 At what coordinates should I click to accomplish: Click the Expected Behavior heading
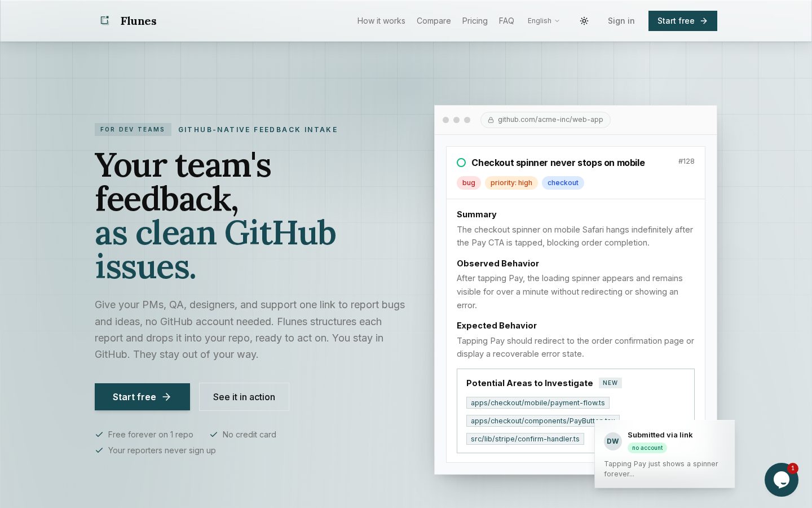(x=497, y=326)
